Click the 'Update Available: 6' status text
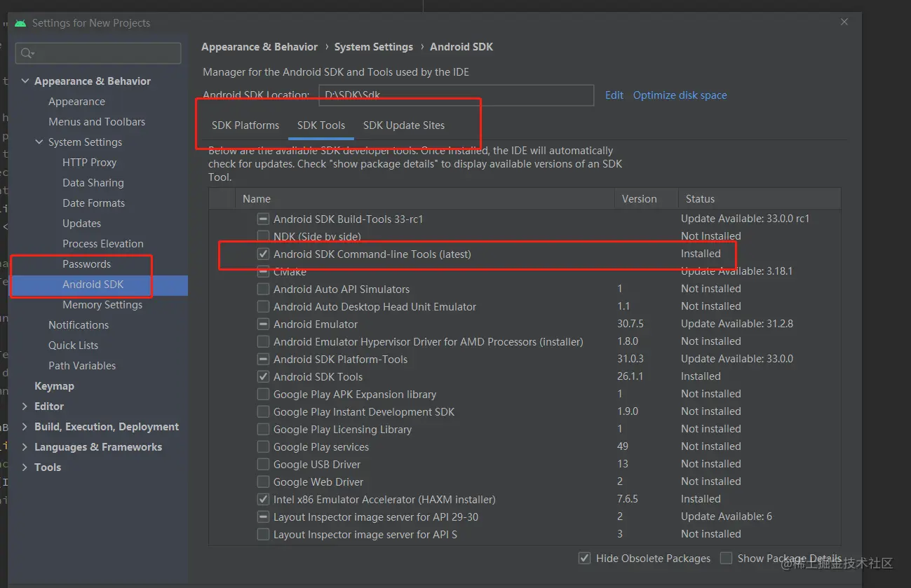Screen dimensions: 911x588 point(727,517)
